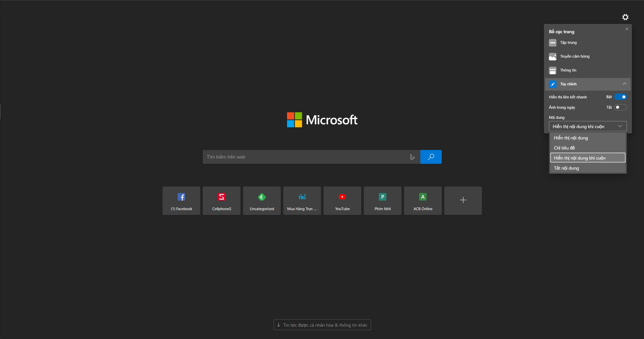Screen dimensions: 644x339
Task: Choose Hiển thị nội dung option
Action: click(x=588, y=138)
